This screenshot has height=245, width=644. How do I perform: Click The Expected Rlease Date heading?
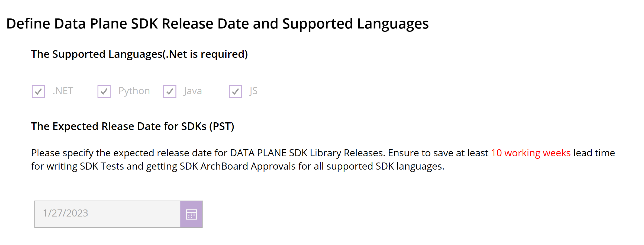133,126
